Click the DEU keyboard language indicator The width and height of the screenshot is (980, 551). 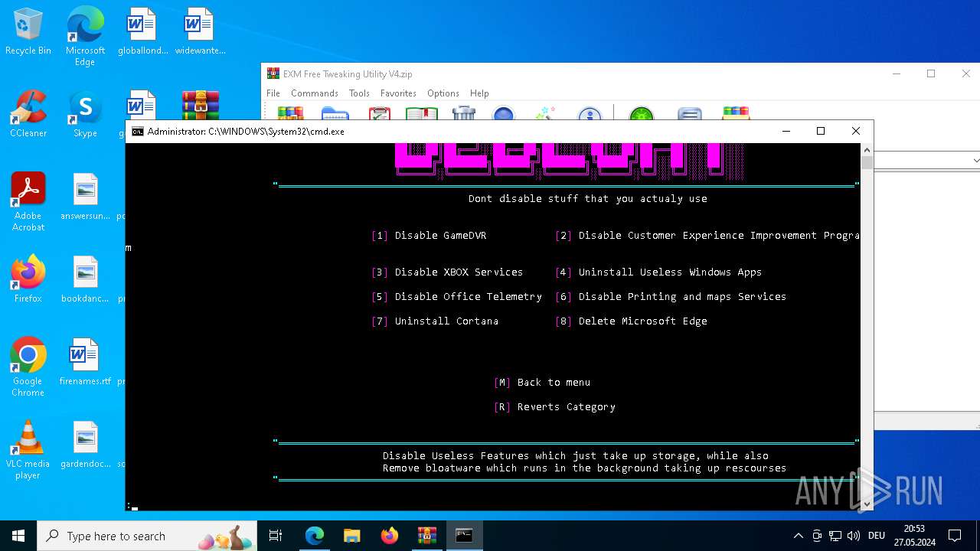pyautogui.click(x=877, y=536)
